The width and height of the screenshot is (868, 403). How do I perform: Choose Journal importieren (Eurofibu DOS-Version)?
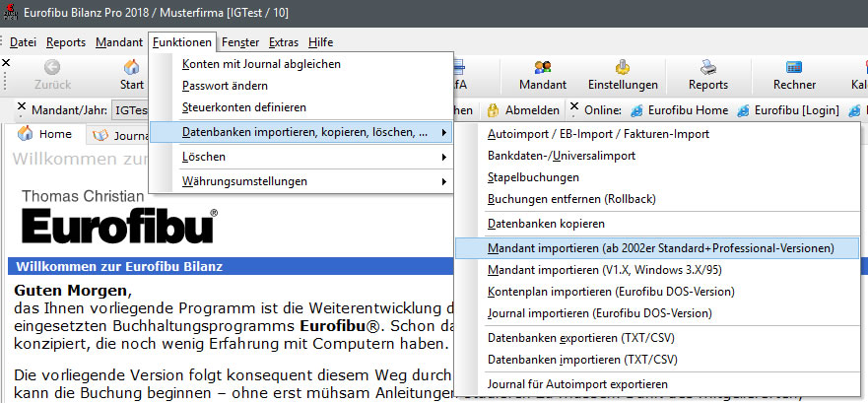tap(657, 313)
